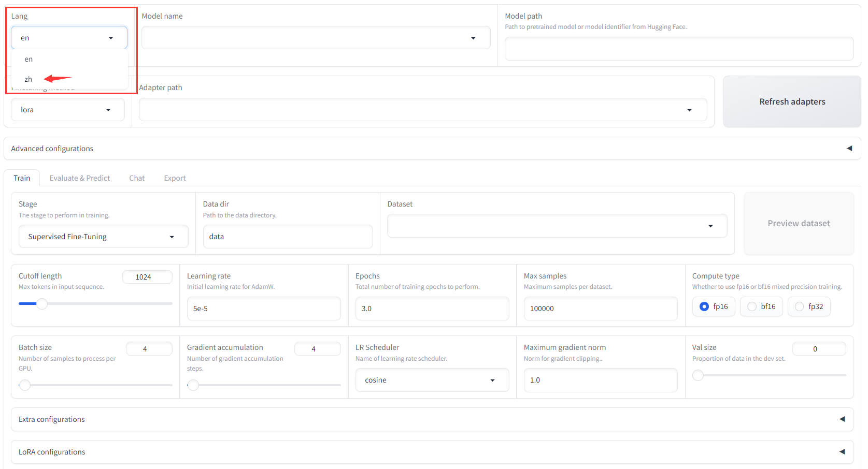Viewport: 868px width, 469px height.
Task: Click the Val size number box
Action: point(819,349)
